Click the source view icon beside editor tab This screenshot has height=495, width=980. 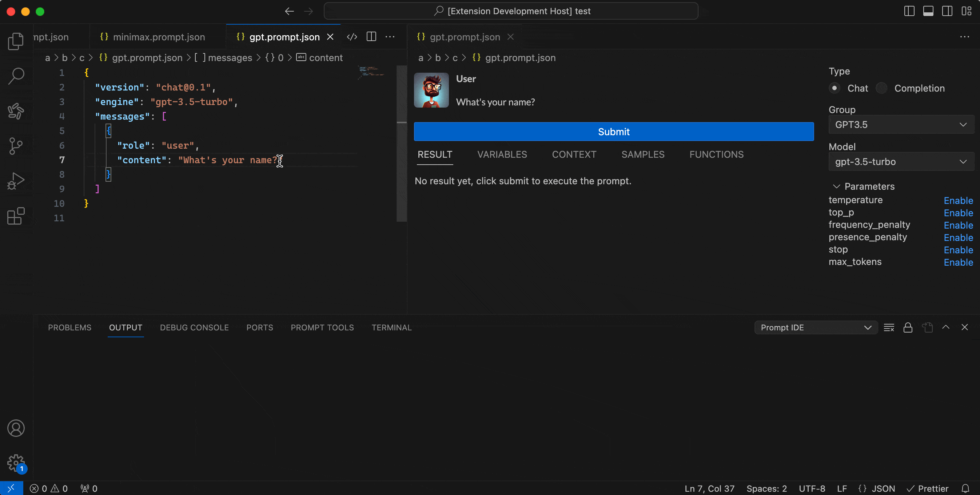point(352,37)
